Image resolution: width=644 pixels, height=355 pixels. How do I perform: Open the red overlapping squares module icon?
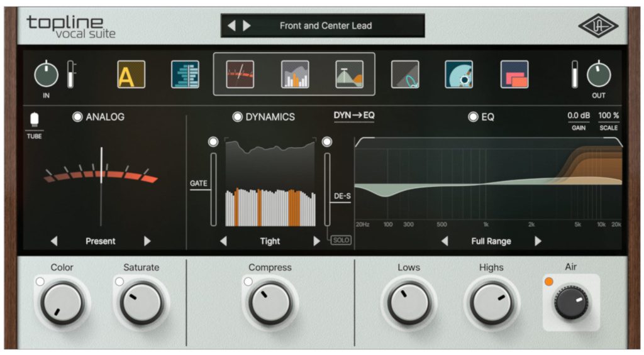(x=514, y=74)
